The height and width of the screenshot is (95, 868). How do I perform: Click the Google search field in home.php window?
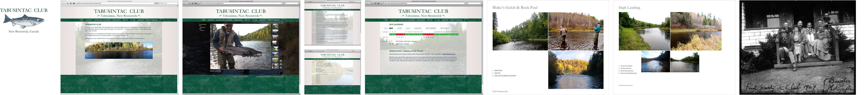[x=169, y=3]
